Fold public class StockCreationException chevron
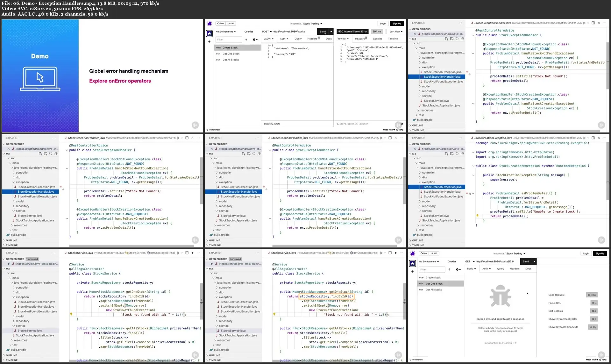 (x=473, y=166)
